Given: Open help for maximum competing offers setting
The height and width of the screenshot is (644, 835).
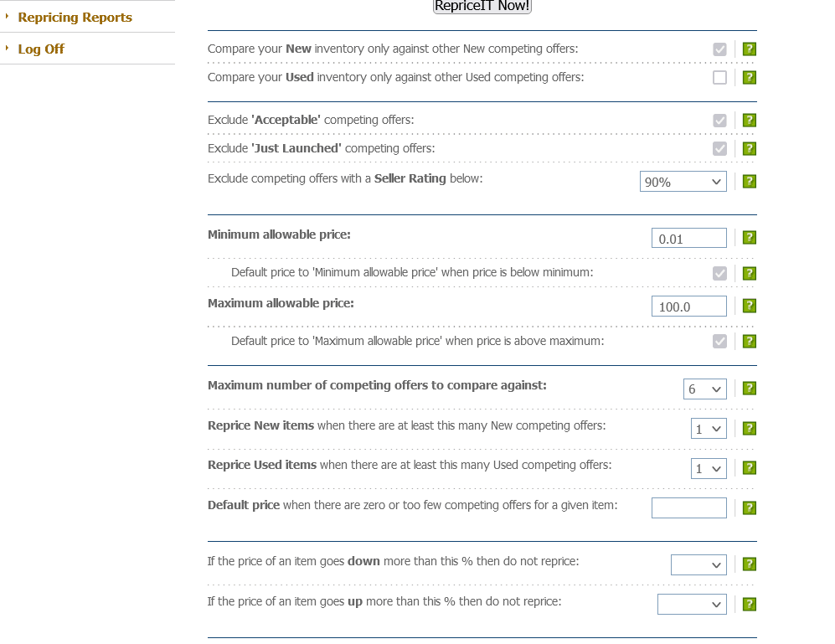Looking at the screenshot, I should pos(749,388).
